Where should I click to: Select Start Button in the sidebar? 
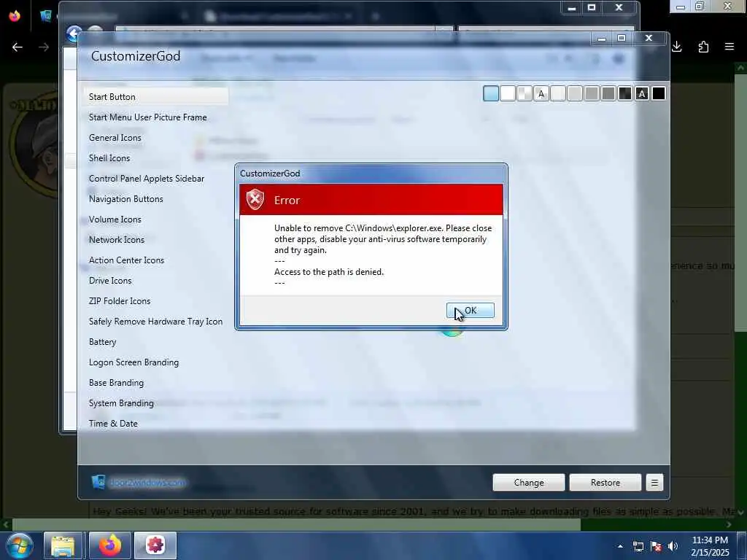coord(156,97)
